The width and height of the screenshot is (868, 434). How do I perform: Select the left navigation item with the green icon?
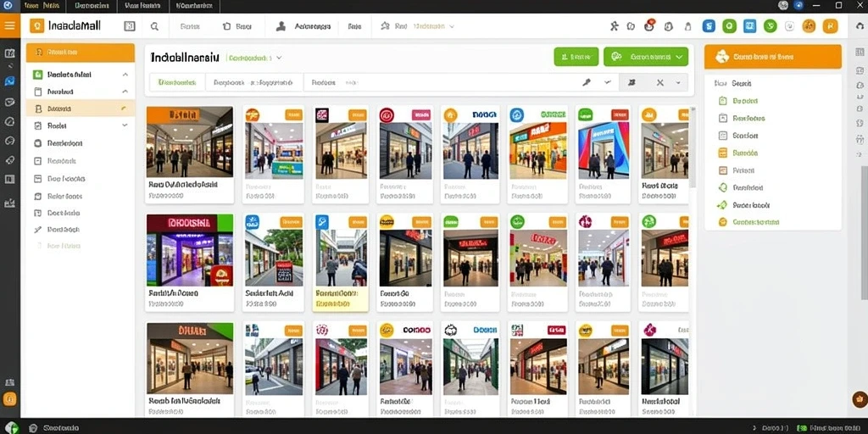click(x=81, y=75)
